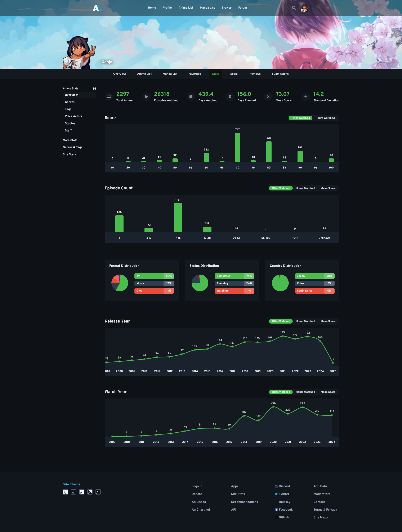The image size is (402, 532).
Task: Click the Facebook icon in footer
Action: coord(276,510)
